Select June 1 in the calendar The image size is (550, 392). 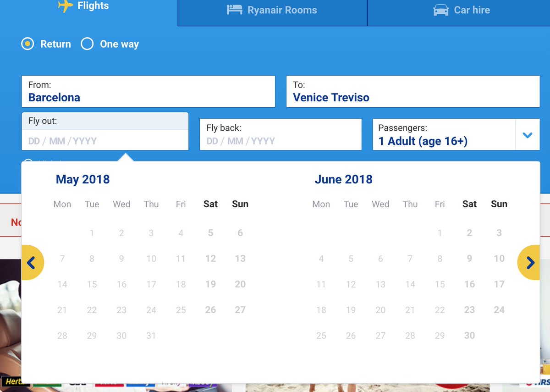click(440, 233)
